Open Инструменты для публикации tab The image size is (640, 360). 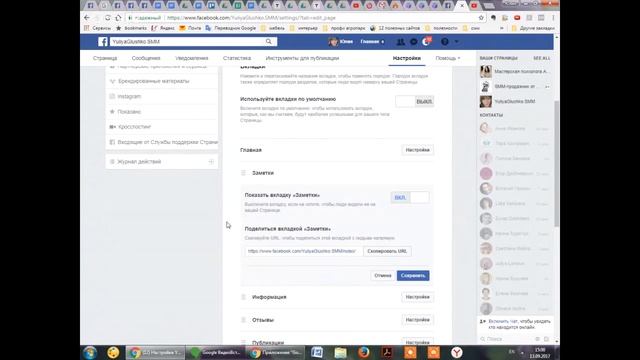tap(302, 58)
